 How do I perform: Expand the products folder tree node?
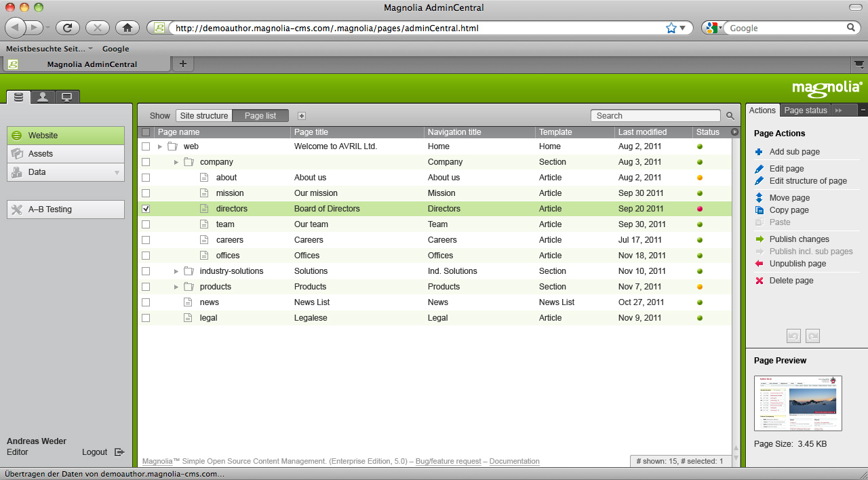(x=176, y=287)
